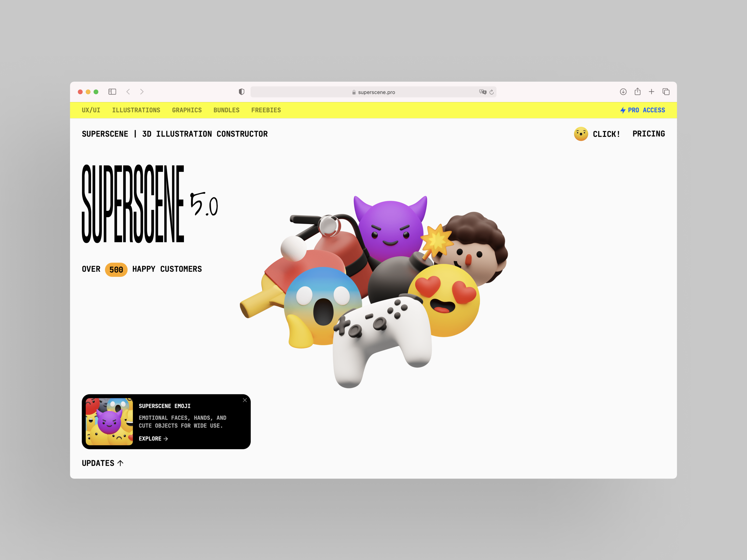Reload the page with refresh icon

point(492,92)
